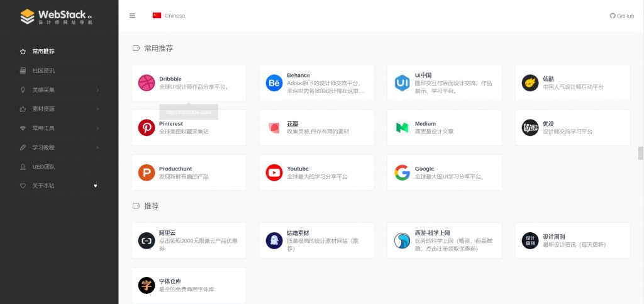Open the Medium card title
This screenshot has height=304, width=644.
(426, 123)
